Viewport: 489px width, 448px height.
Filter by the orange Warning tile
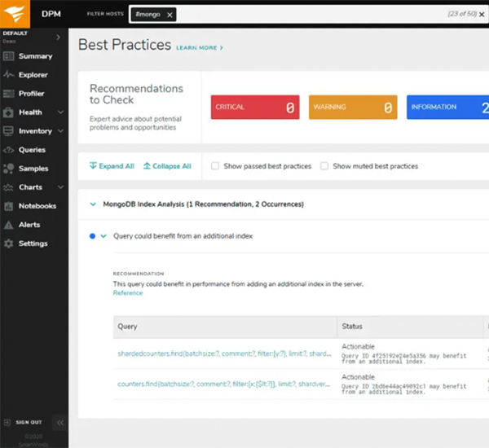[x=353, y=108]
